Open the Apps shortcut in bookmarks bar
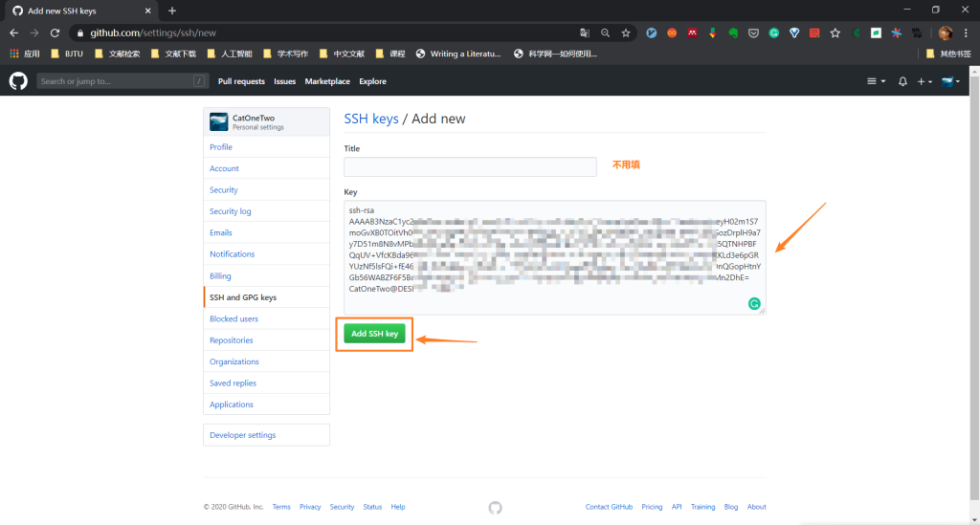 click(x=24, y=54)
